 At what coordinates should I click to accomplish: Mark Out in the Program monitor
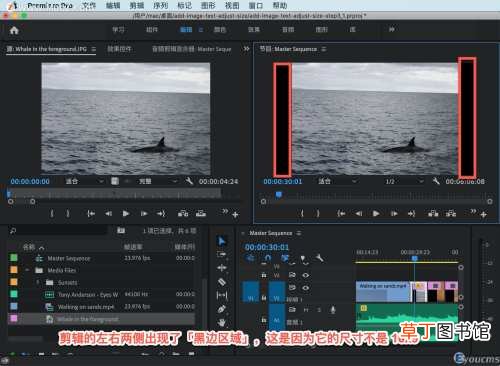pyautogui.click(x=318, y=213)
